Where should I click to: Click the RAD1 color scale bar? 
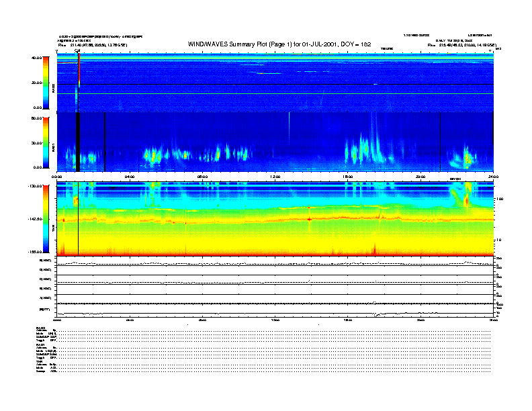46,143
